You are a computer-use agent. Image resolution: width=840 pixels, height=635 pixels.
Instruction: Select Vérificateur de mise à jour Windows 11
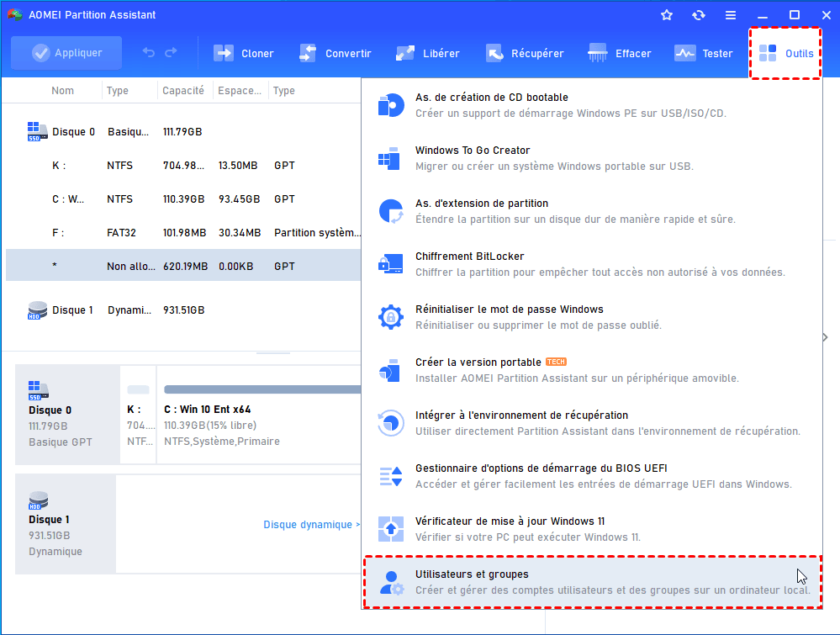click(592, 529)
